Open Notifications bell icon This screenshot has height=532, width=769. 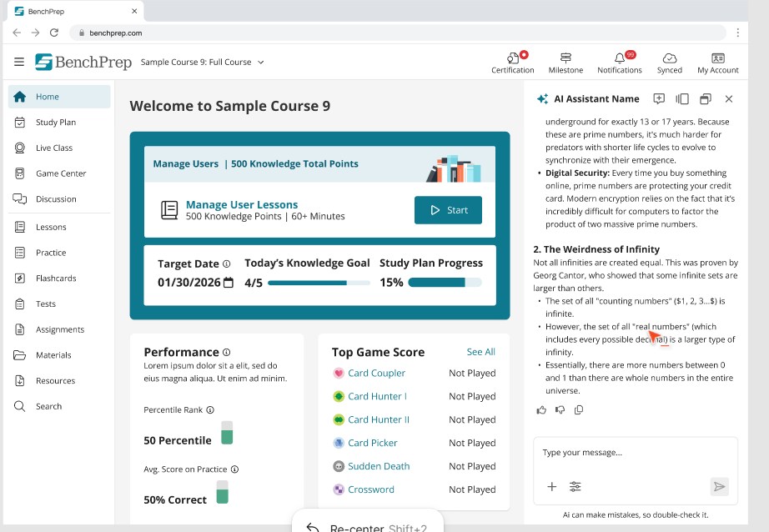[619, 58]
